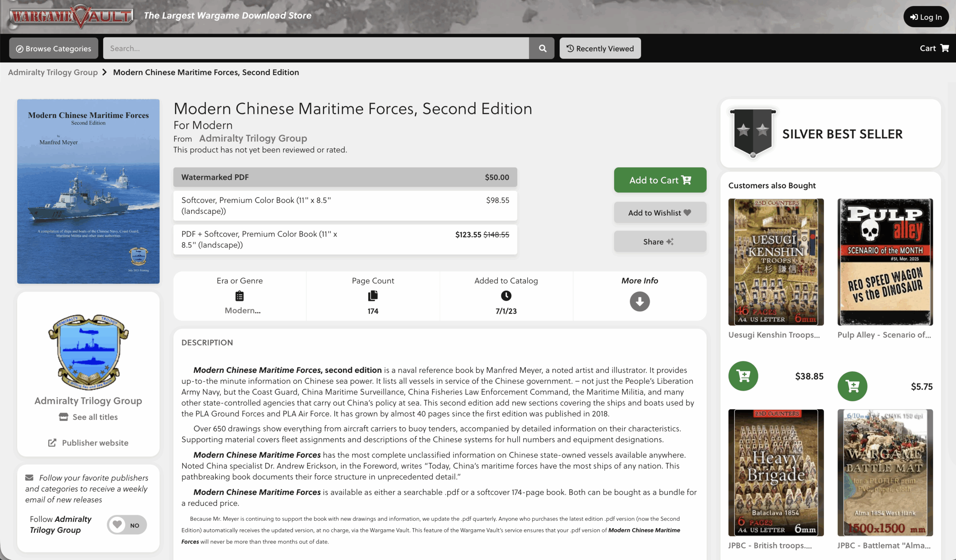Toggle Follow Admiralty Trilogy Group switch
This screenshot has height=560, width=956.
click(x=127, y=525)
